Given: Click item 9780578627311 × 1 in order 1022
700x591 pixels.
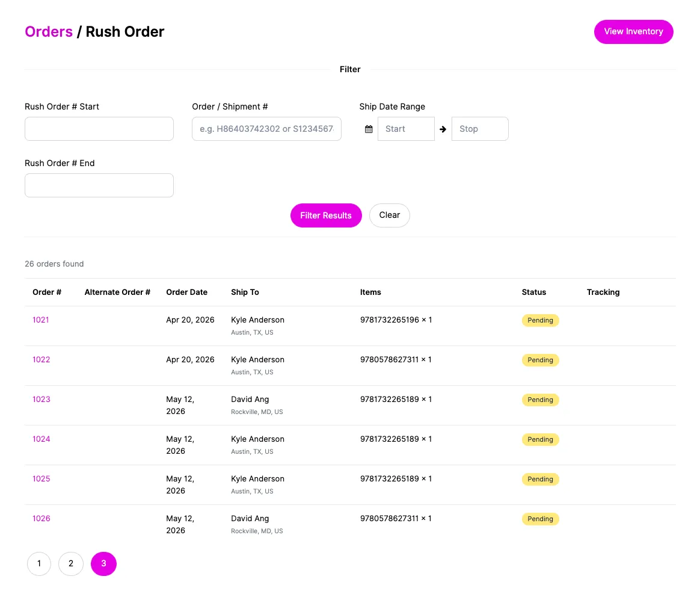Looking at the screenshot, I should point(396,360).
